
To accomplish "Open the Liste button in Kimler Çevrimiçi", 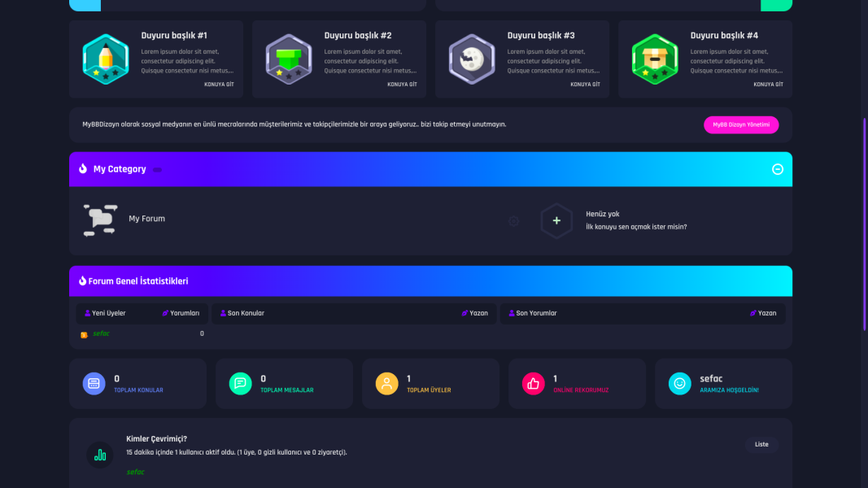I will coord(761,444).
